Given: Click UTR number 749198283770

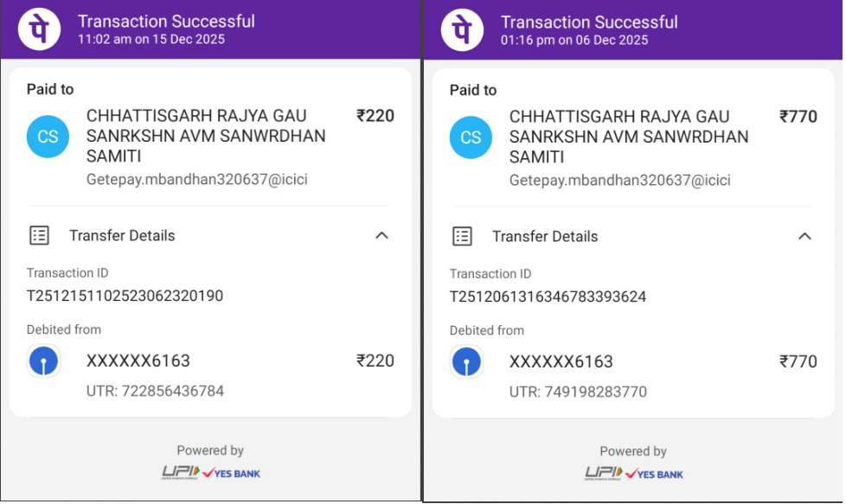Looking at the screenshot, I should (578, 392).
